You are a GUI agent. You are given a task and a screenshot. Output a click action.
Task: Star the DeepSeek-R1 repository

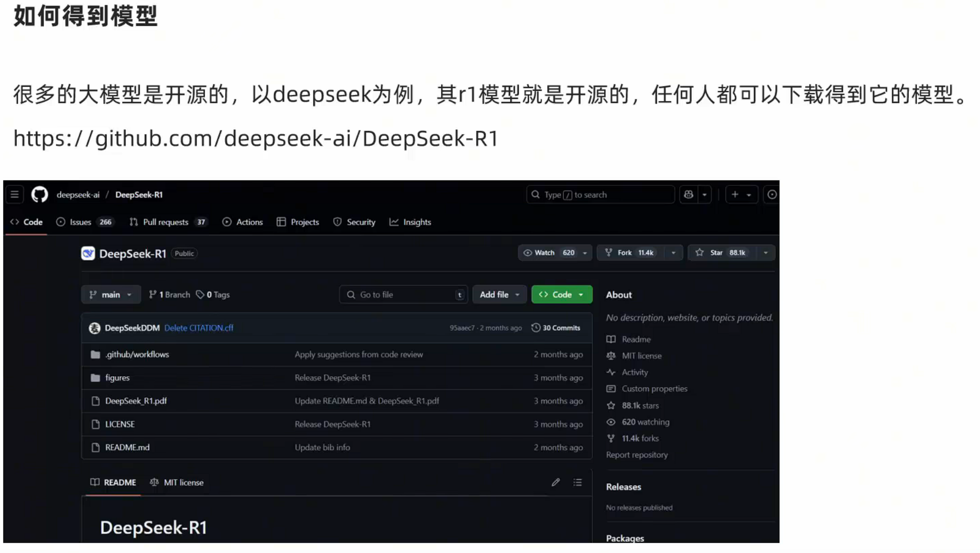click(716, 253)
